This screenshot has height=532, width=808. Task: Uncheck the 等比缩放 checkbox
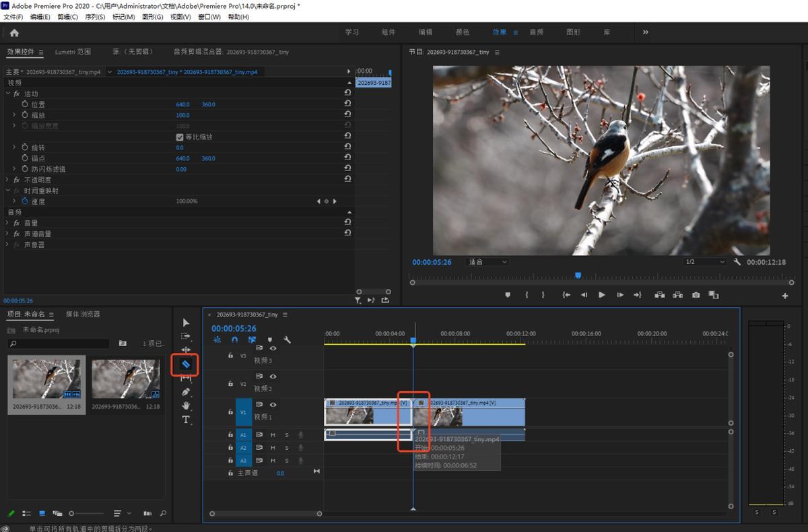coord(179,137)
